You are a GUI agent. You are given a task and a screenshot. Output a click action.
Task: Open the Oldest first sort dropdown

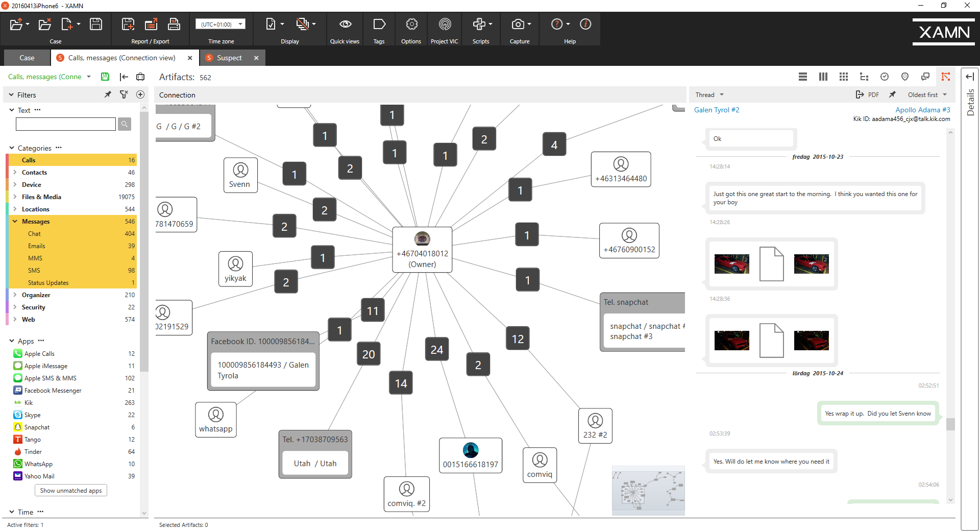927,95
